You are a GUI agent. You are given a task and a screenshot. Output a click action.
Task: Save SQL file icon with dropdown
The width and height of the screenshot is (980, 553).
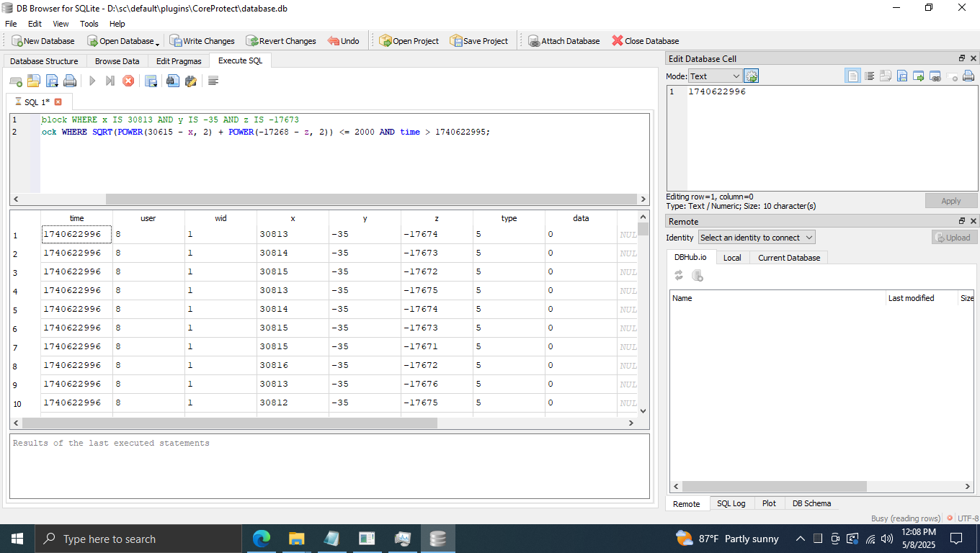pyautogui.click(x=52, y=81)
